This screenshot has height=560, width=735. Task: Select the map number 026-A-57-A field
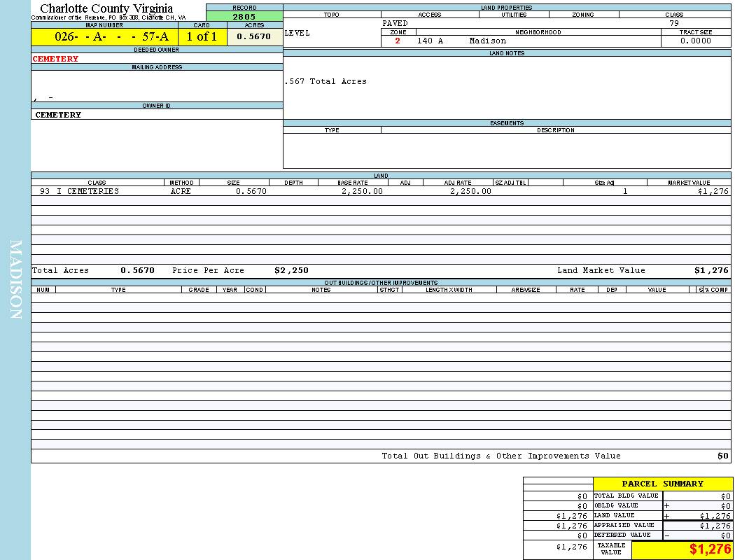point(104,37)
